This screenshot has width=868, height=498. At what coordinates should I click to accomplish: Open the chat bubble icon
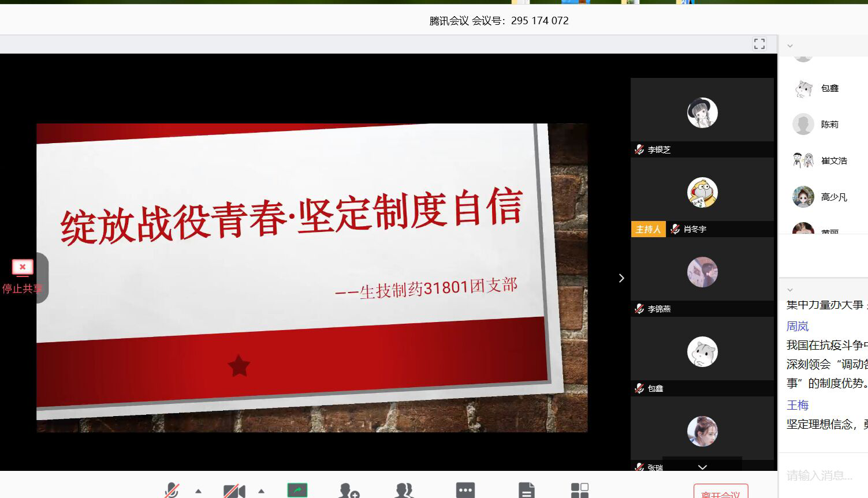(x=465, y=490)
